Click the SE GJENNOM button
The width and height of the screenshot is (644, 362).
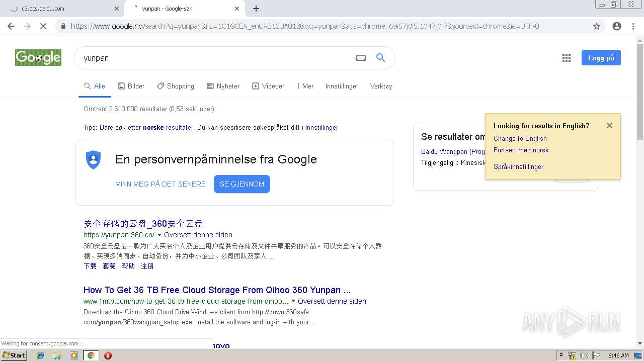(x=242, y=184)
